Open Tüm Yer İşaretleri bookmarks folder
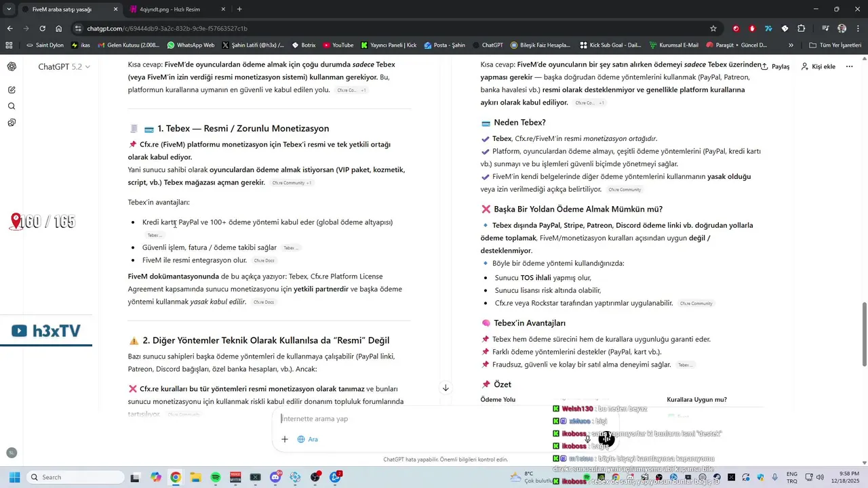The width and height of the screenshot is (868, 488). pyautogui.click(x=835, y=45)
